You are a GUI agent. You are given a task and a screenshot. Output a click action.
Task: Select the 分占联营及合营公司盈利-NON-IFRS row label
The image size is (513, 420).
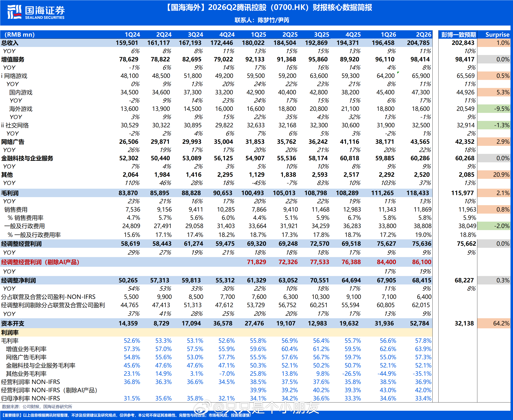click(x=48, y=297)
